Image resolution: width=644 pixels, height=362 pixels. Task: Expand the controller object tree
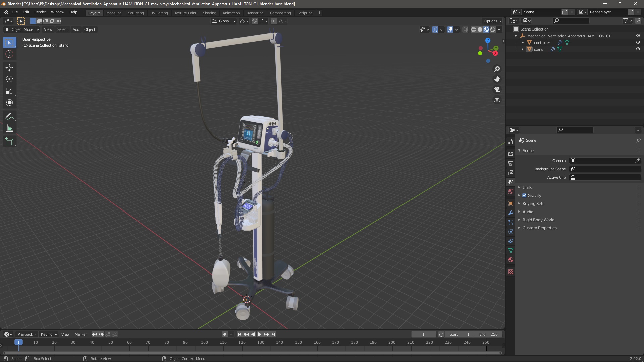point(522,42)
